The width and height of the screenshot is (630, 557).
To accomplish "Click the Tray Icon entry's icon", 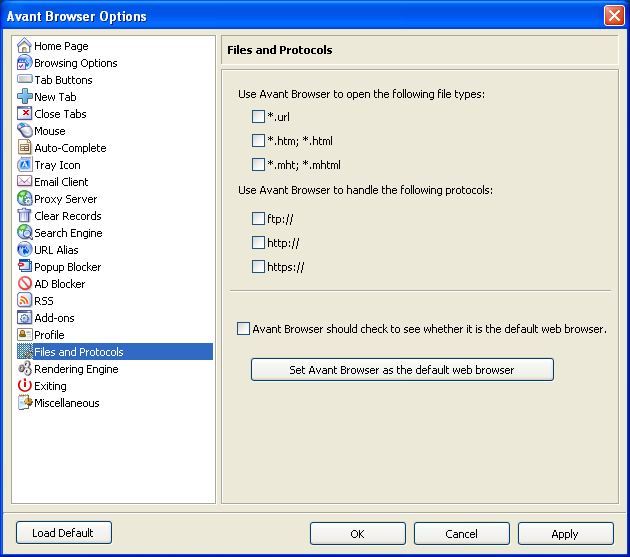I will point(24,165).
